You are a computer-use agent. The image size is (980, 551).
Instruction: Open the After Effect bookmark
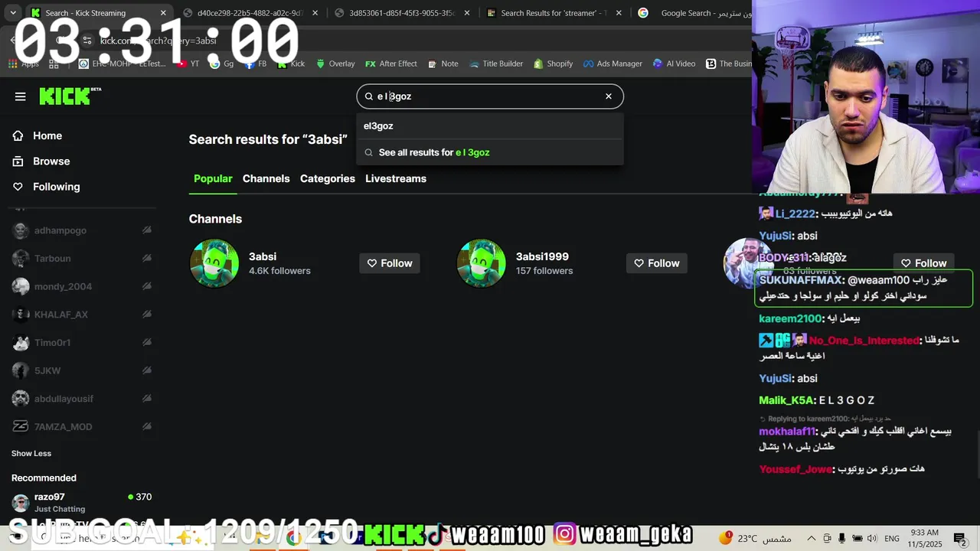click(390, 64)
